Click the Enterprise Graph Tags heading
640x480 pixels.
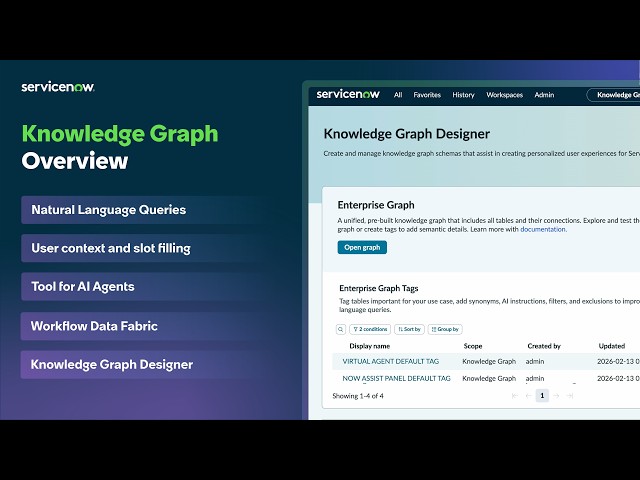379,288
